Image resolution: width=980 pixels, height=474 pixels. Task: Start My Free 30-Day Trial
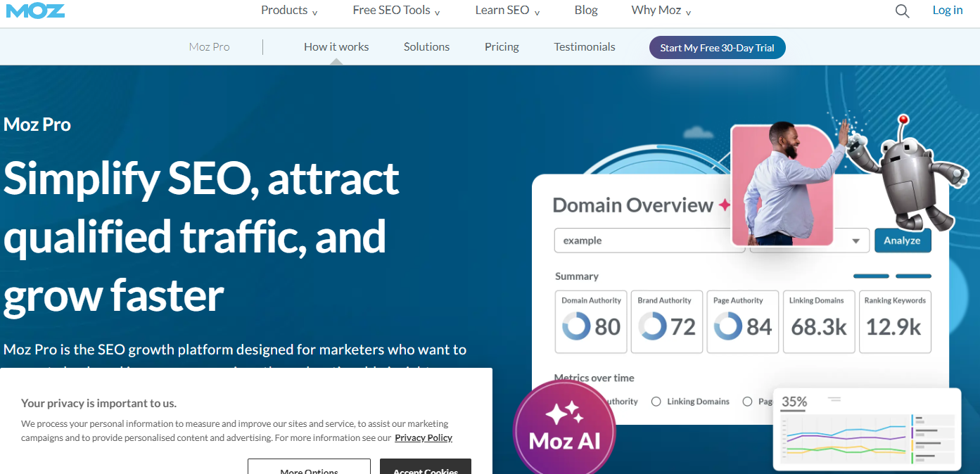718,48
